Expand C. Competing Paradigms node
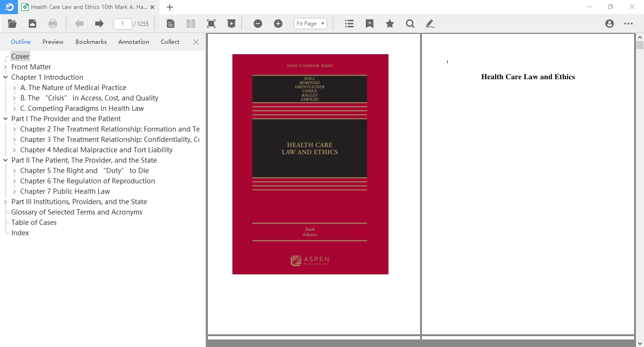The image size is (644, 347). [15, 108]
